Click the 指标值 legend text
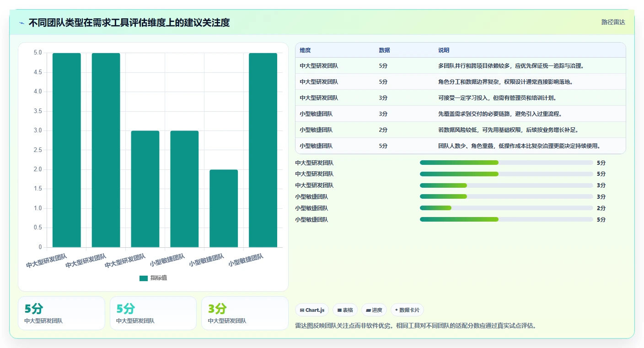 point(159,278)
